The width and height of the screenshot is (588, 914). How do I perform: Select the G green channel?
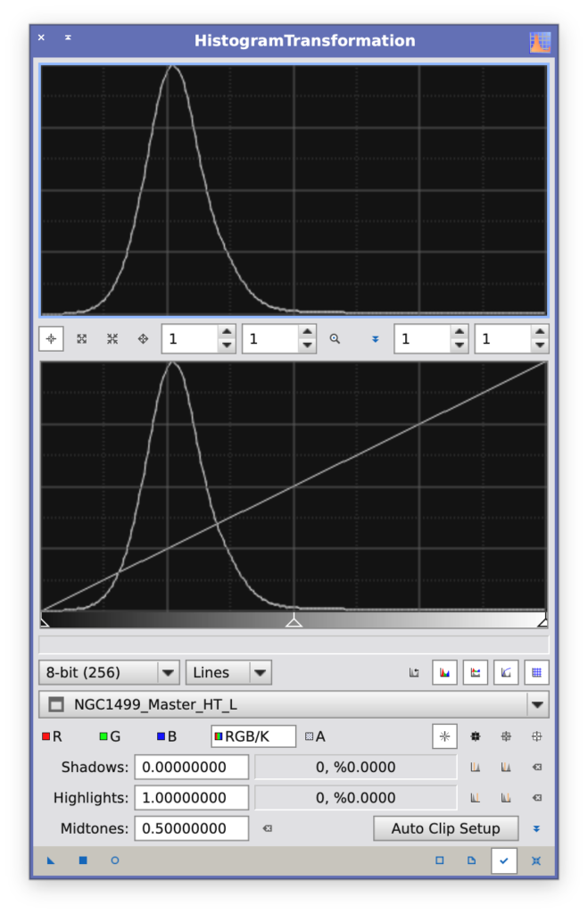(x=110, y=736)
